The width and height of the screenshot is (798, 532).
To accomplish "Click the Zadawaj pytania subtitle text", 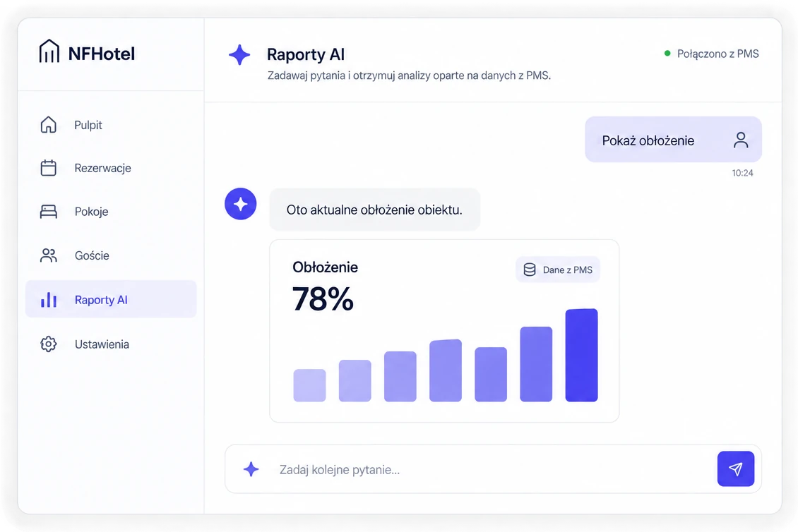I will 409,75.
